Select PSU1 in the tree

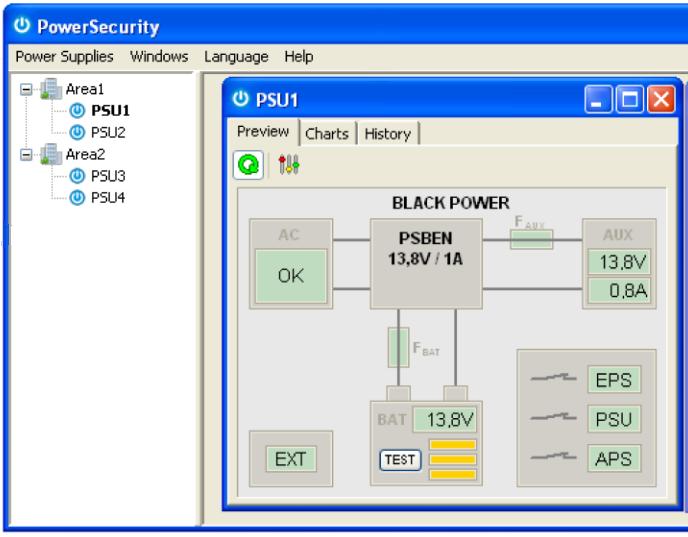[x=111, y=111]
